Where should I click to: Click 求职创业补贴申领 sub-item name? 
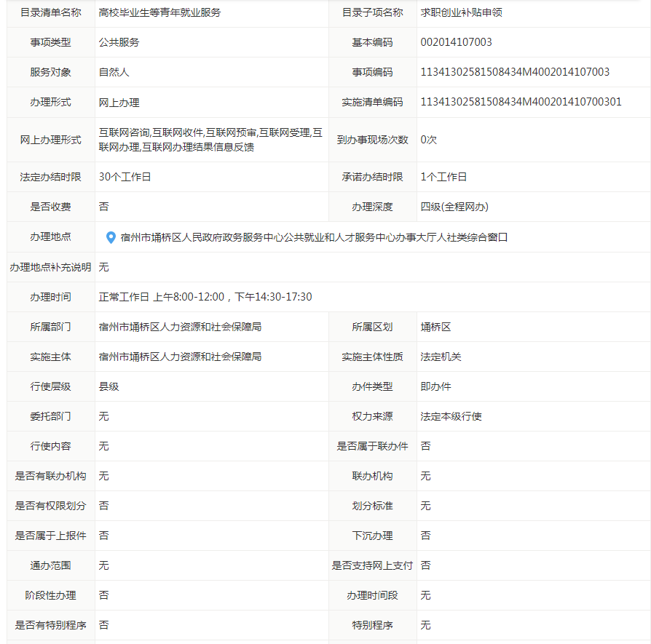[x=461, y=12]
